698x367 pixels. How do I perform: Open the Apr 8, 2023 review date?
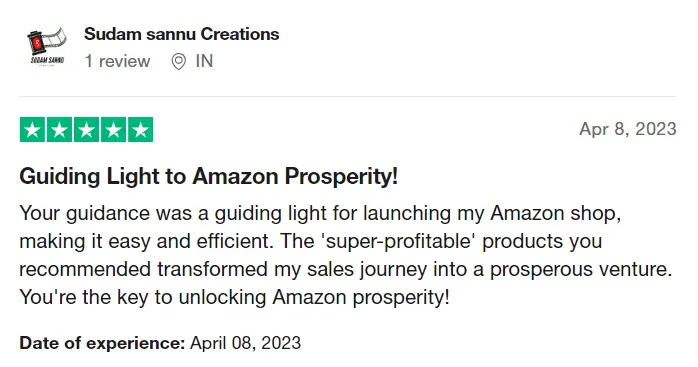click(628, 129)
